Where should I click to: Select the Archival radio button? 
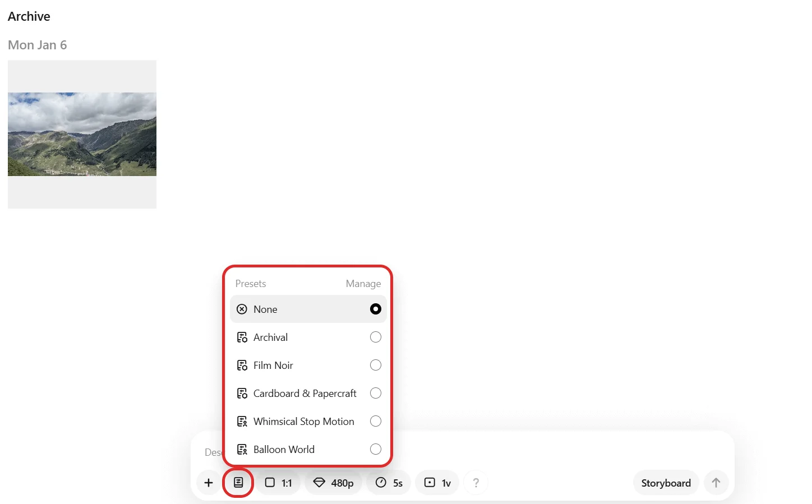click(x=376, y=337)
